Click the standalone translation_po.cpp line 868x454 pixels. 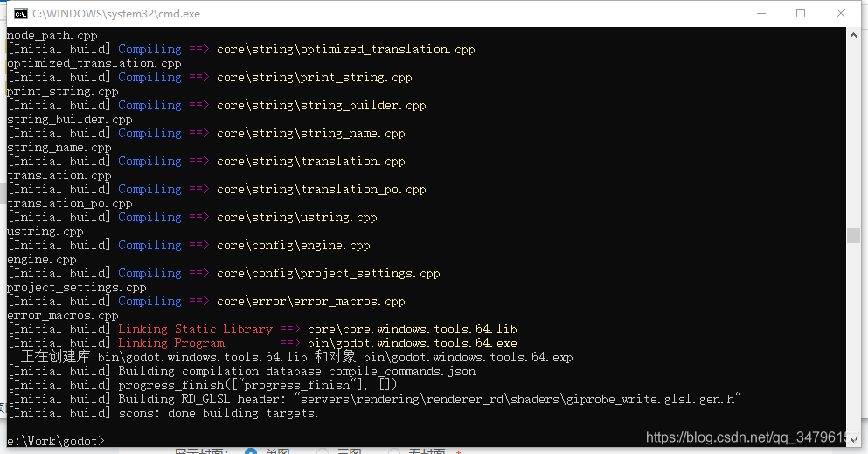[70, 203]
